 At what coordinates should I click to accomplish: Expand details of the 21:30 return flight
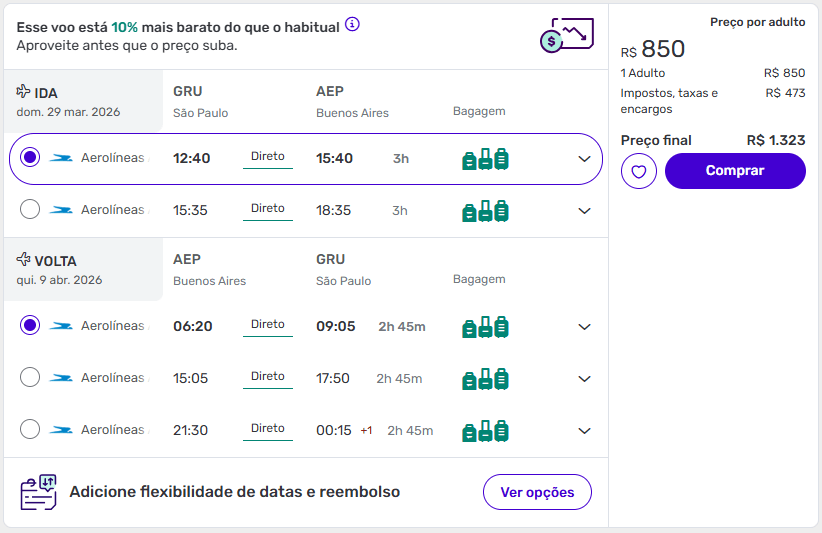click(x=585, y=431)
